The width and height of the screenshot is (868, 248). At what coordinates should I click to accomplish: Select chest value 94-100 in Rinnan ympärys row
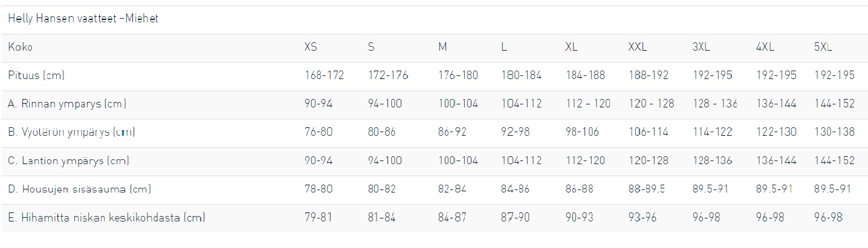385,104
